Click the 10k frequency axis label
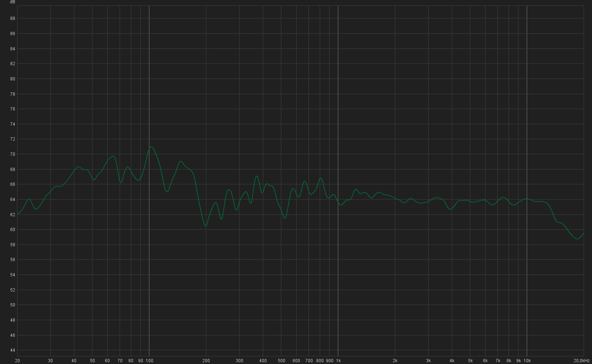 pos(527,361)
